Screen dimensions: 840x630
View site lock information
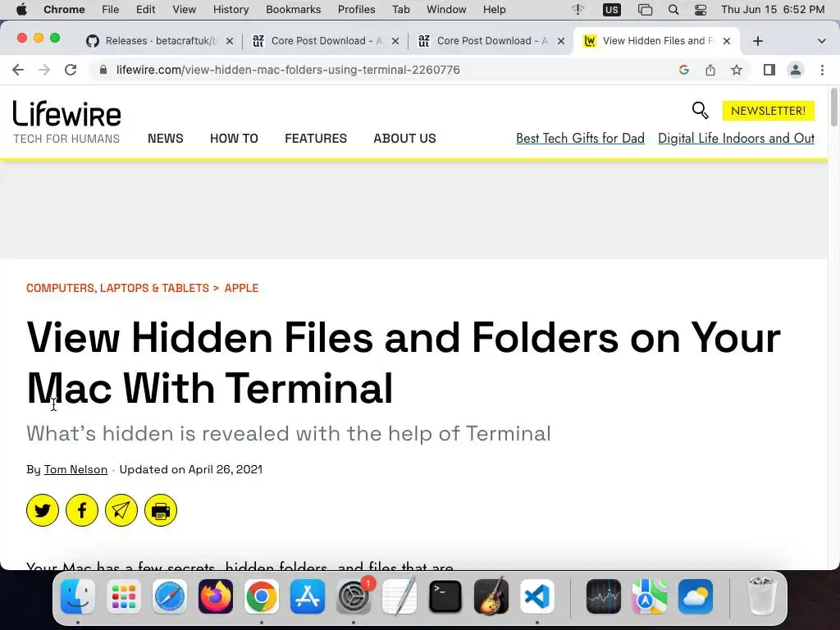[103, 70]
